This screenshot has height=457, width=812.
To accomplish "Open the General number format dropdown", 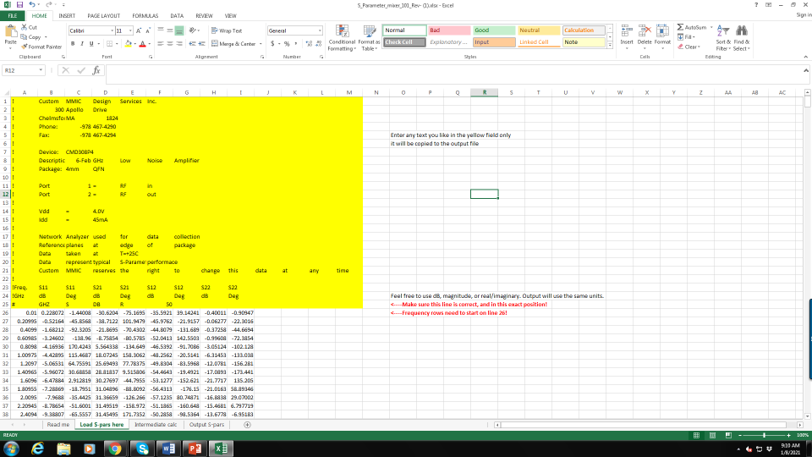I will (319, 31).
